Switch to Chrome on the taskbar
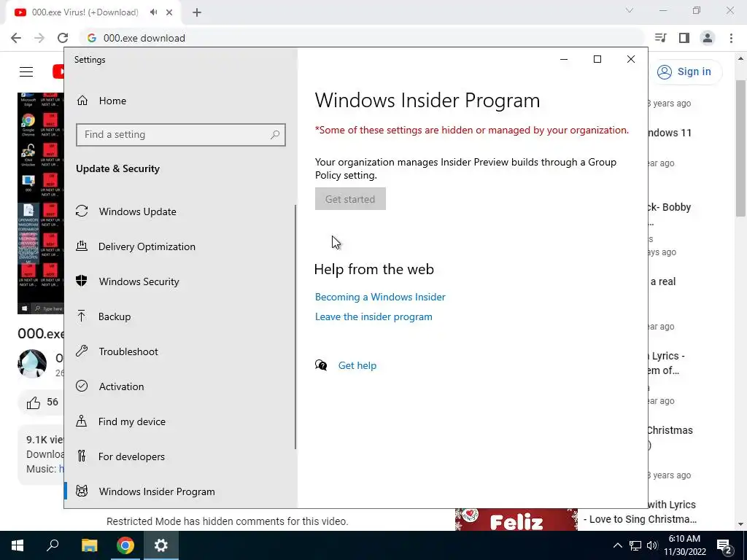 (x=125, y=545)
